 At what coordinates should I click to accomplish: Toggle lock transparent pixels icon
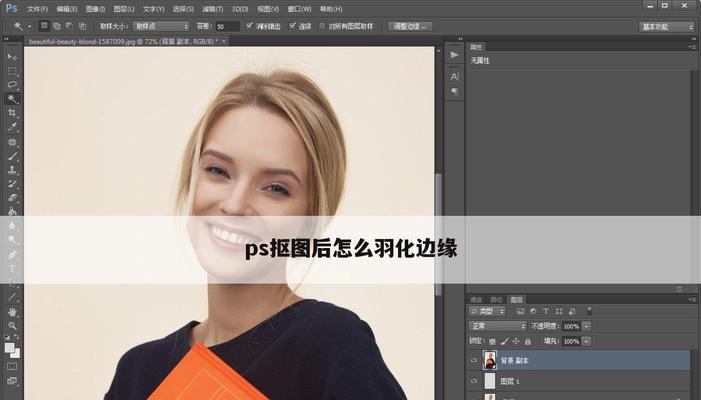[x=492, y=341]
